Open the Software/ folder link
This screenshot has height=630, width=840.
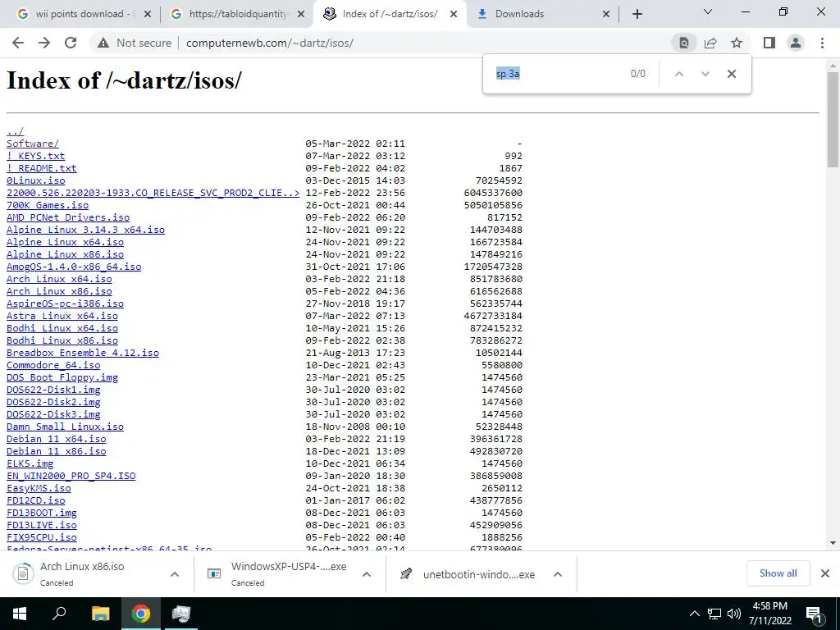coord(33,144)
